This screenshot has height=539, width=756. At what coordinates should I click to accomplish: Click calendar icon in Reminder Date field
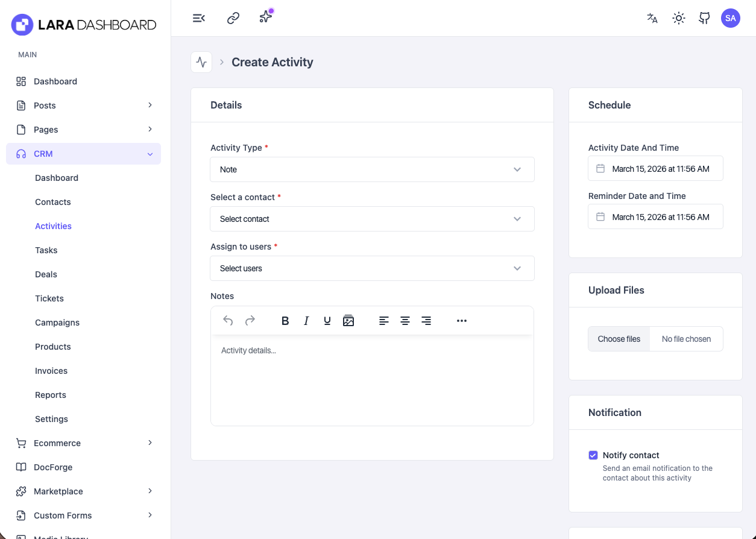tap(600, 217)
